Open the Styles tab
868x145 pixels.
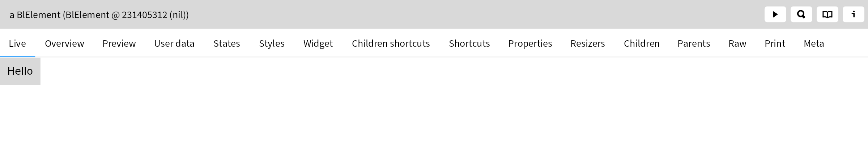pyautogui.click(x=272, y=43)
